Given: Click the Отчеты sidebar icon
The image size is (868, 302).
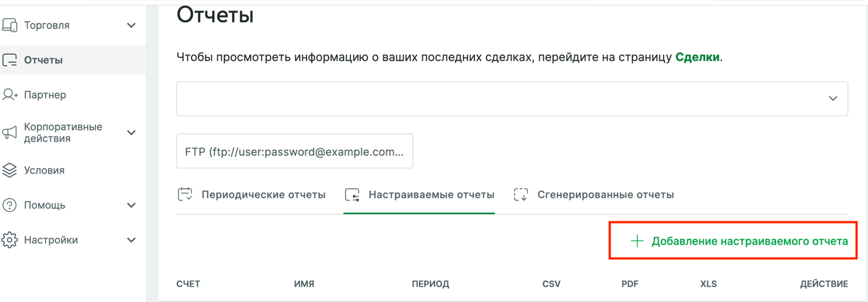Looking at the screenshot, I should point(10,60).
